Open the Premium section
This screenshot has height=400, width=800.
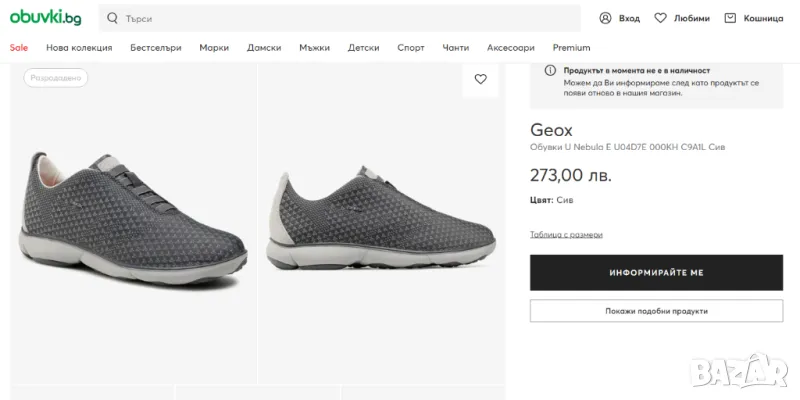(571, 47)
